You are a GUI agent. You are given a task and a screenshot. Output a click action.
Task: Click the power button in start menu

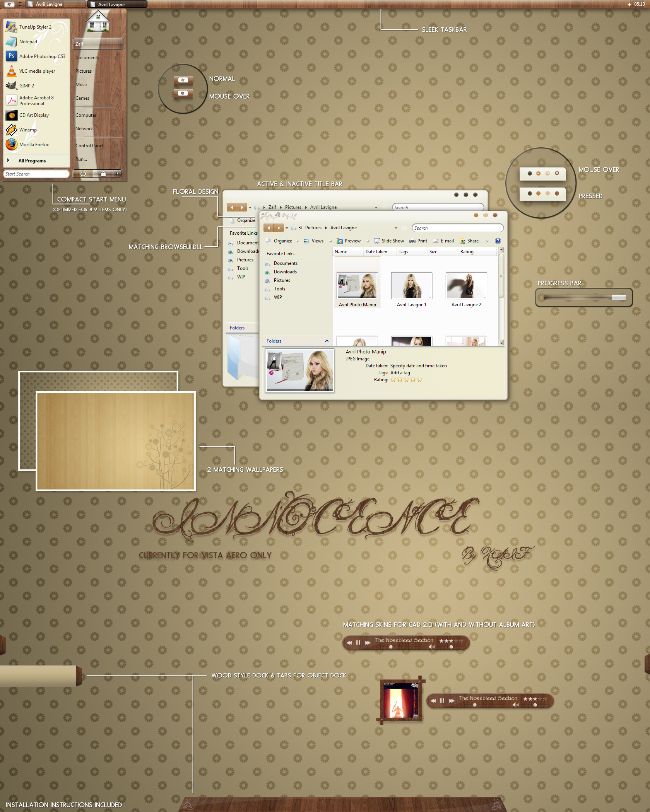[x=83, y=174]
